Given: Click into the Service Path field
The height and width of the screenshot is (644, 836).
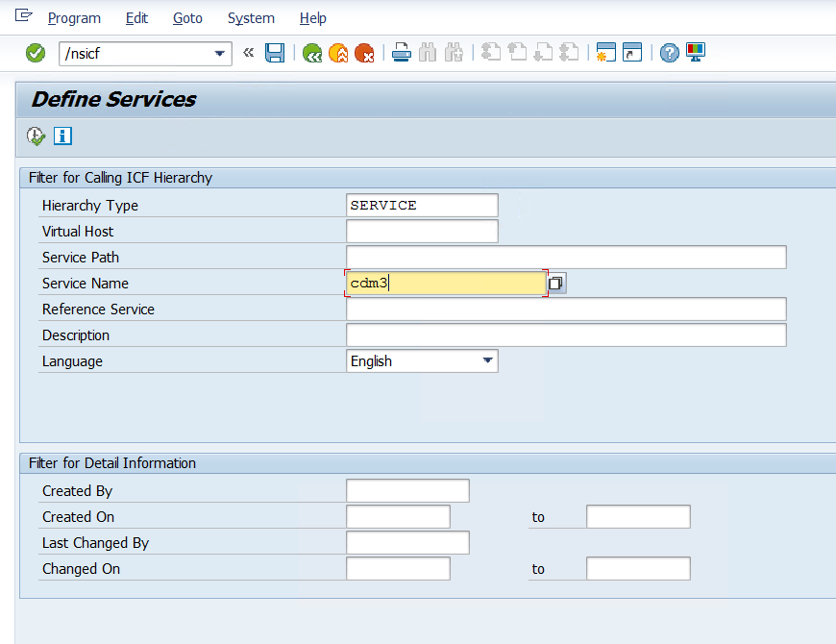Looking at the screenshot, I should pos(565,258).
